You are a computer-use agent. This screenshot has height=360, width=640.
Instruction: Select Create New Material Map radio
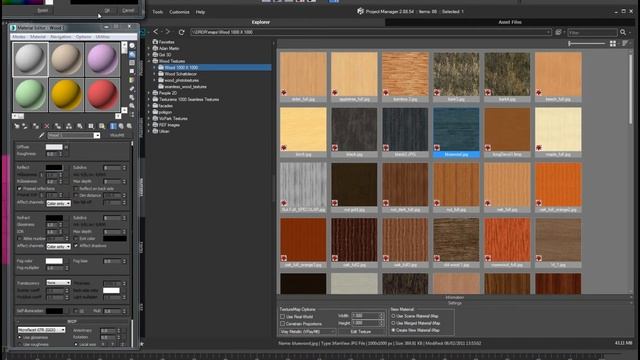[393, 330]
